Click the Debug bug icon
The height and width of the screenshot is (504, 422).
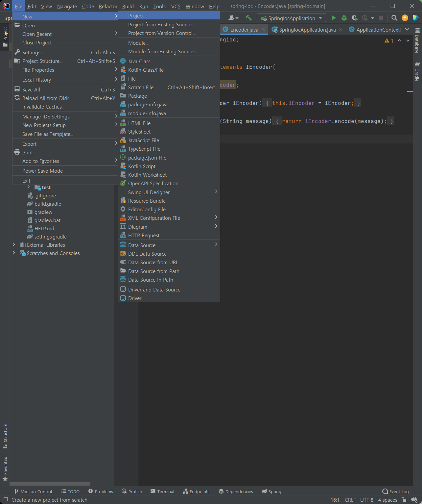point(344,18)
